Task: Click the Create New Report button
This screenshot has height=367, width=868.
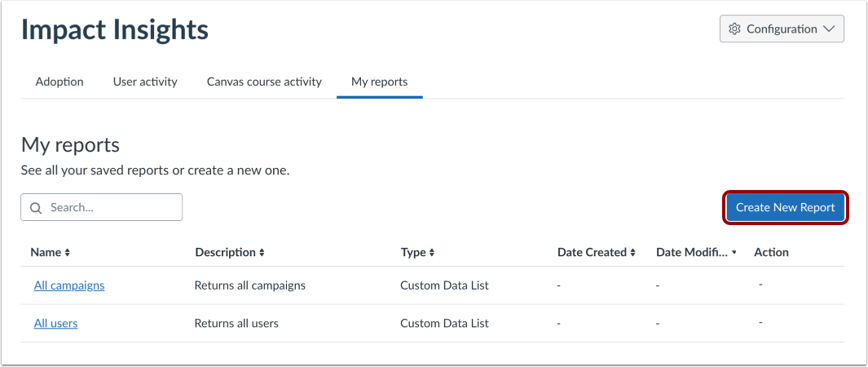Action: coord(785,208)
